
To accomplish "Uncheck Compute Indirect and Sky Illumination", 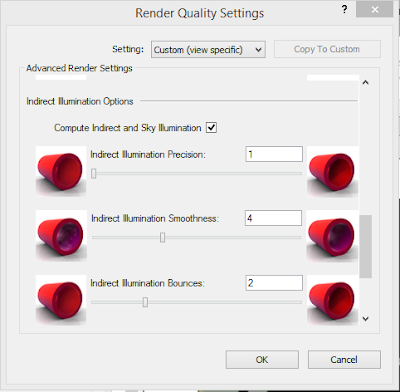I will [x=211, y=128].
